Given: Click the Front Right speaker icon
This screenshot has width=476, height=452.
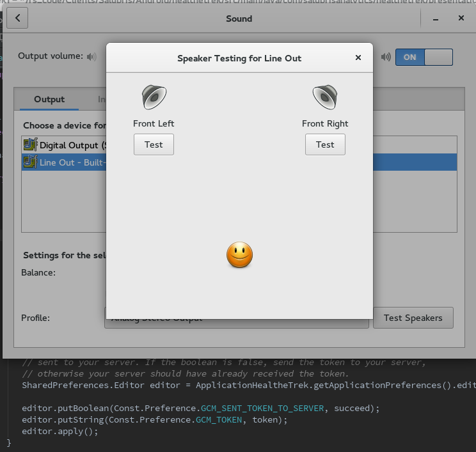Looking at the screenshot, I should tap(325, 97).
